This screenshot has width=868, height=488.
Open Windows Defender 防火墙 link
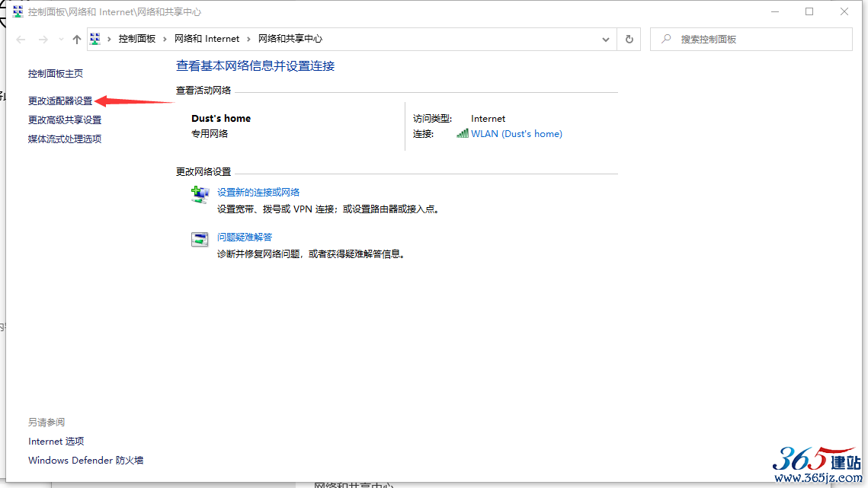click(x=85, y=460)
